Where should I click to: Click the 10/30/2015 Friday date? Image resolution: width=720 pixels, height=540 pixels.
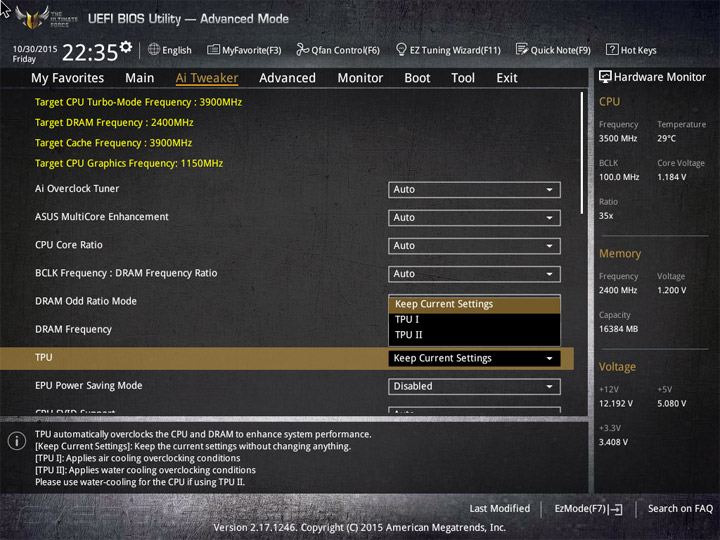(34, 54)
